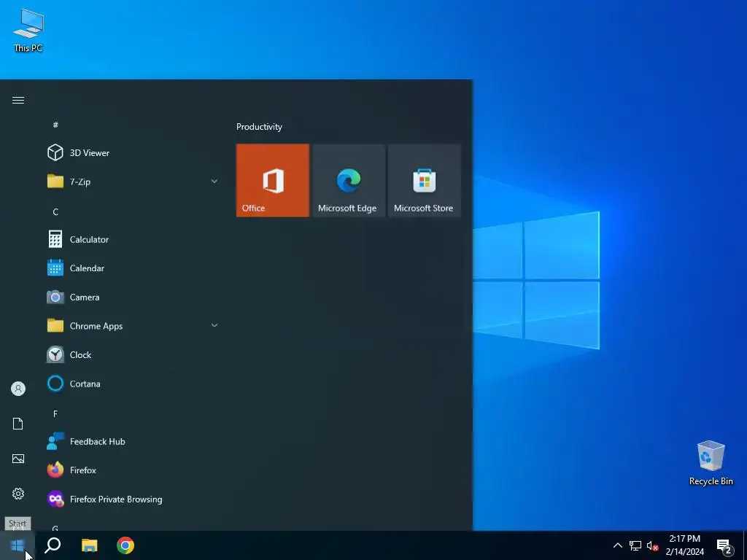Click the '#' letter header
The width and height of the screenshot is (747, 560).
point(55,125)
